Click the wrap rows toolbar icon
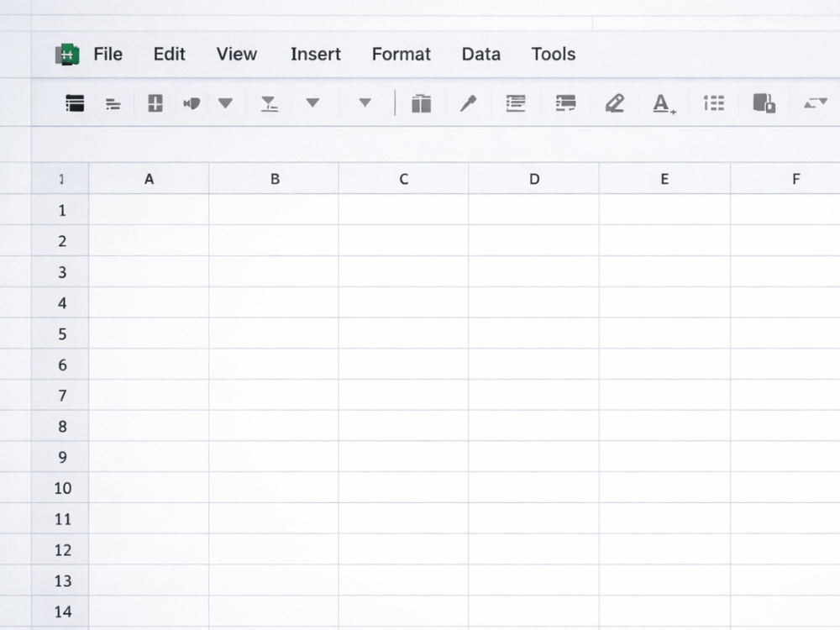 565,102
